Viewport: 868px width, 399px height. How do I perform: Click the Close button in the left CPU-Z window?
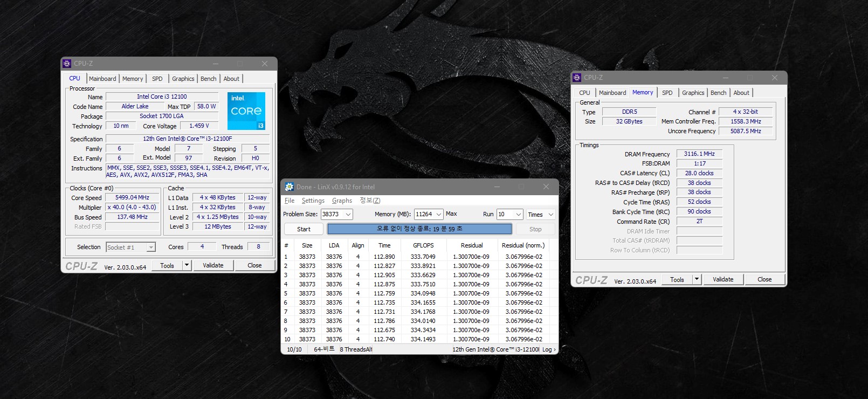(x=254, y=265)
